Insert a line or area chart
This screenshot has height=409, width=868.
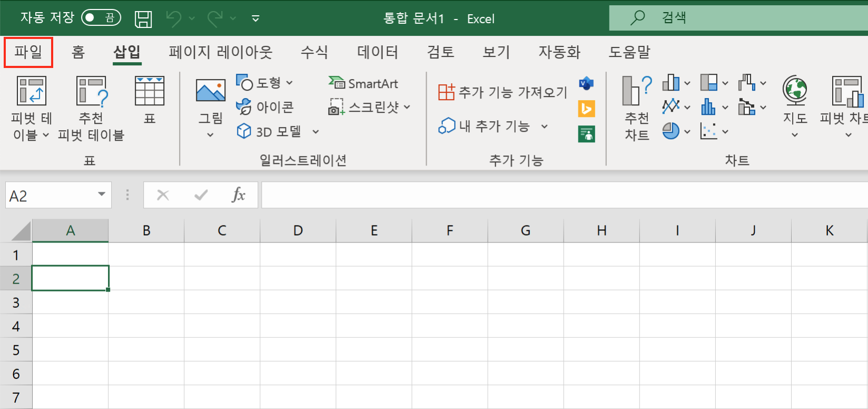pyautogui.click(x=671, y=106)
